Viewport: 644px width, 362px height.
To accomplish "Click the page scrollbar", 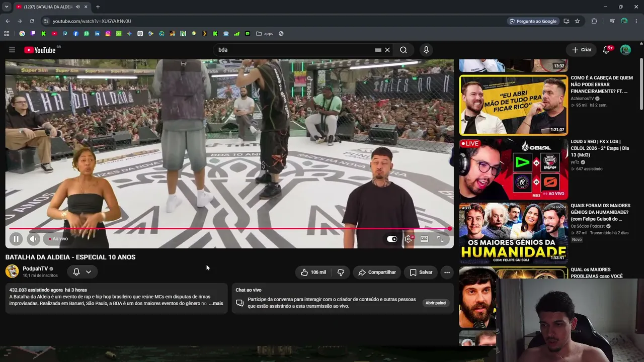I will coord(641,84).
